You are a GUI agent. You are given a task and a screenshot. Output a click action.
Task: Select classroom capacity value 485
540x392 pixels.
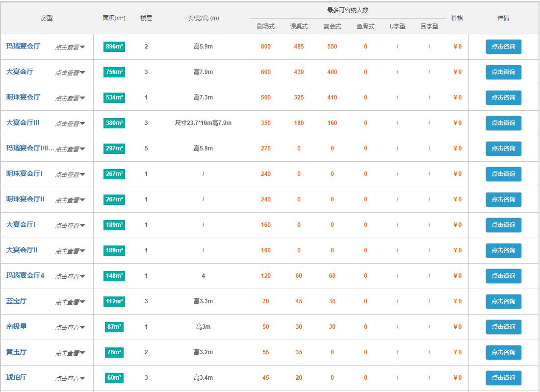tap(299, 47)
